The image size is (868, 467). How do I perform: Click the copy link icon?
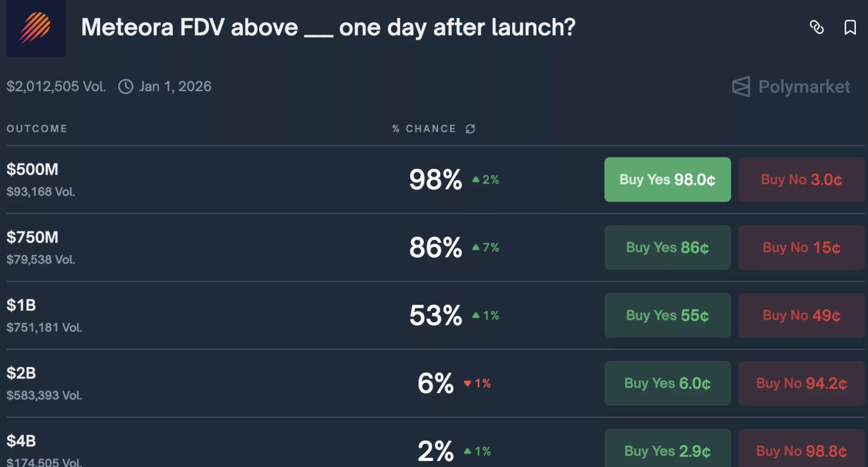click(x=817, y=27)
